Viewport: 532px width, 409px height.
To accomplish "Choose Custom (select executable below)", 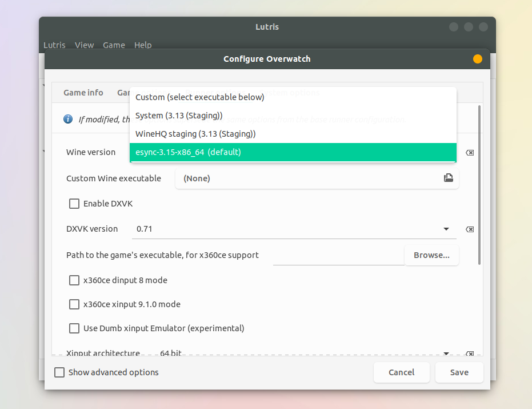I will tap(200, 97).
